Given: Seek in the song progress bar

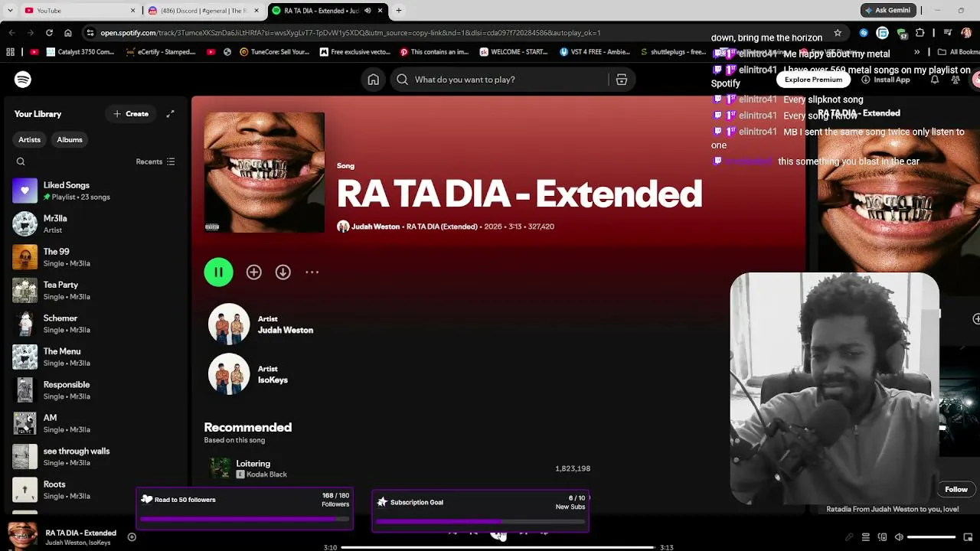Looking at the screenshot, I should click(x=498, y=547).
